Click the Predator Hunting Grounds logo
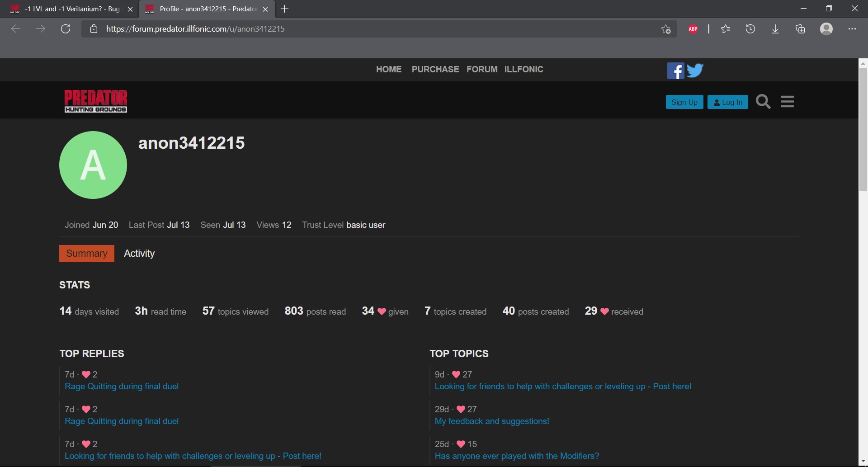Screen dimensions: 868x467 (x=95, y=101)
